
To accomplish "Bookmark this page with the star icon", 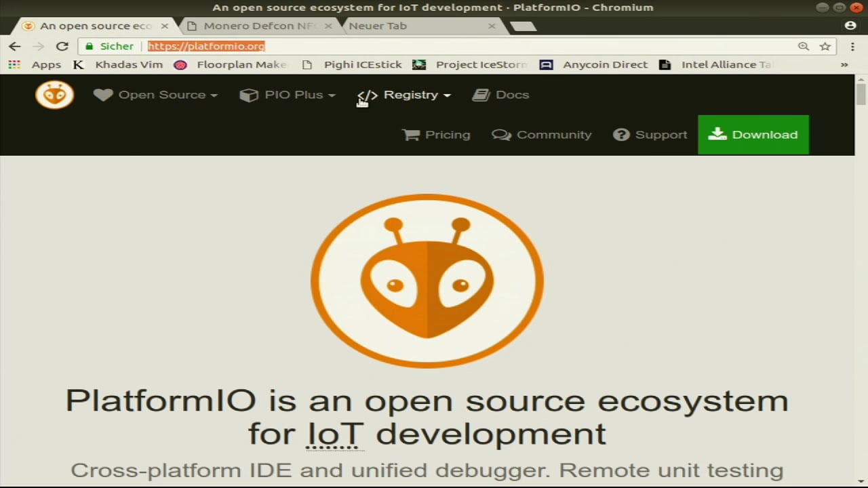I will click(825, 46).
